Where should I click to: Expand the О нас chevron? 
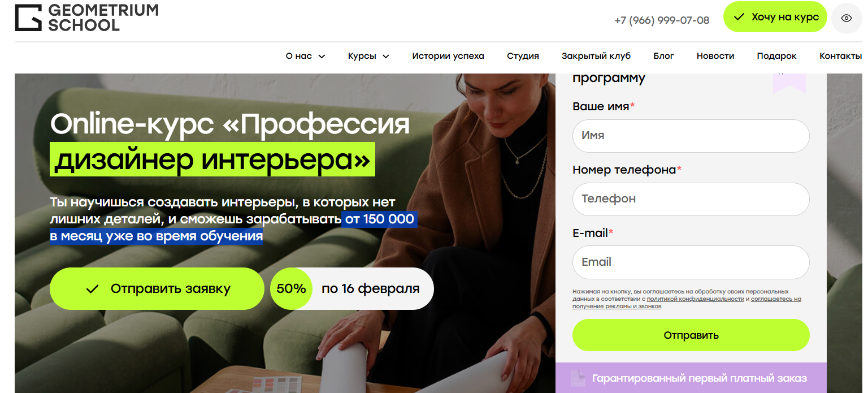click(322, 56)
